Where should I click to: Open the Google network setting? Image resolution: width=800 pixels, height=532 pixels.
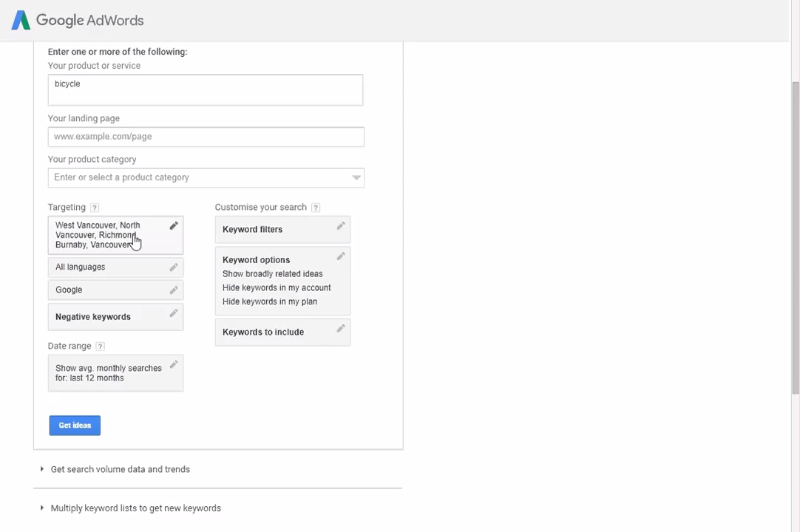click(x=116, y=290)
